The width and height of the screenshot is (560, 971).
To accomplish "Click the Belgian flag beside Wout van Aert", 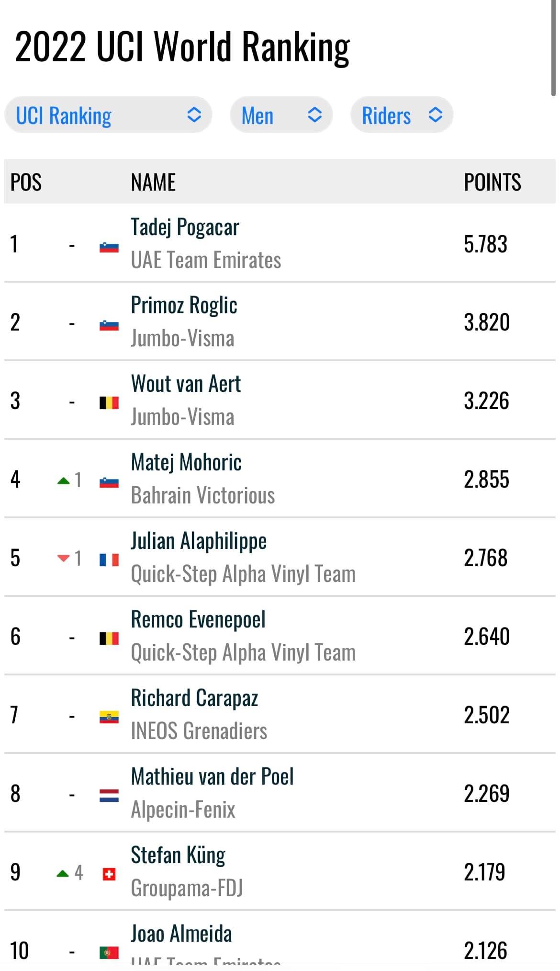I will (x=109, y=402).
